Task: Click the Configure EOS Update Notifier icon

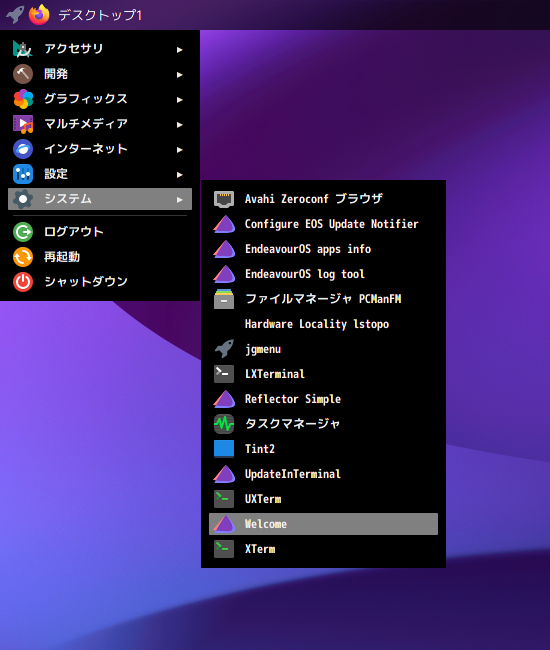Action: (x=224, y=224)
